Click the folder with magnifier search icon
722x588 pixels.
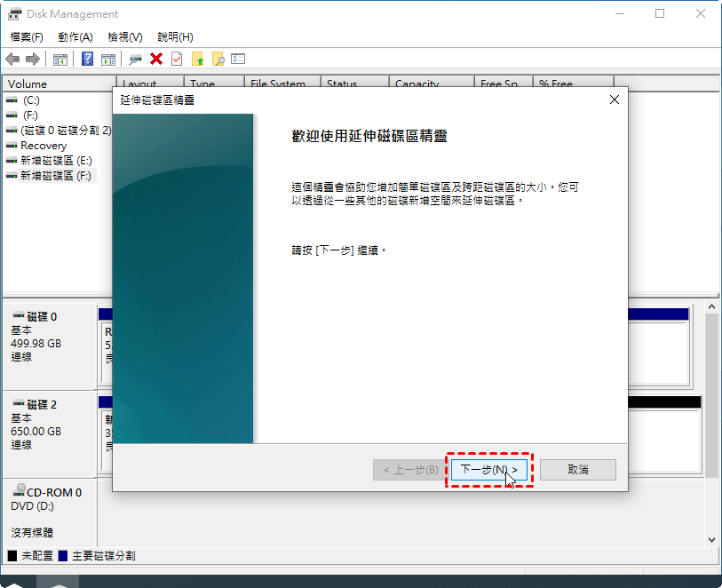[218, 59]
